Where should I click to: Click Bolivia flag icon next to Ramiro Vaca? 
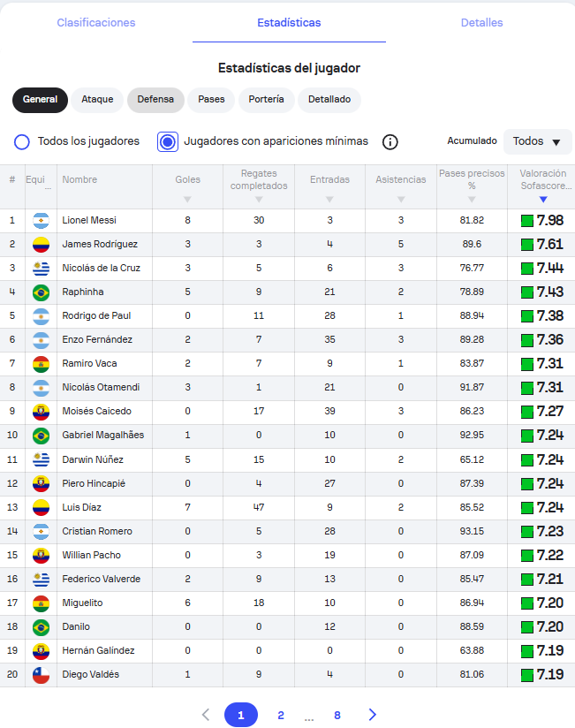pyautogui.click(x=41, y=363)
